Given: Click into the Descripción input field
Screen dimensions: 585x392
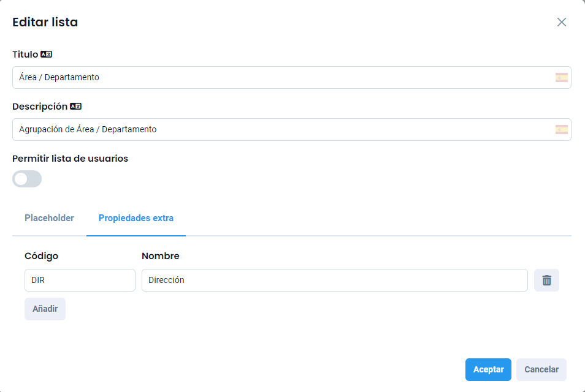Looking at the screenshot, I should tap(282, 130).
